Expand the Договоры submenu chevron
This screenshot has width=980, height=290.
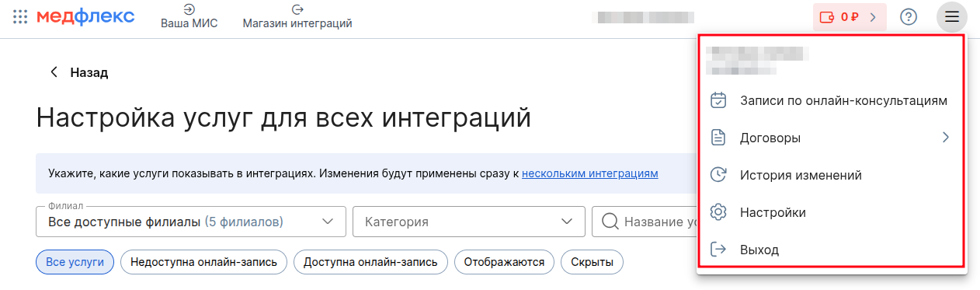click(945, 138)
